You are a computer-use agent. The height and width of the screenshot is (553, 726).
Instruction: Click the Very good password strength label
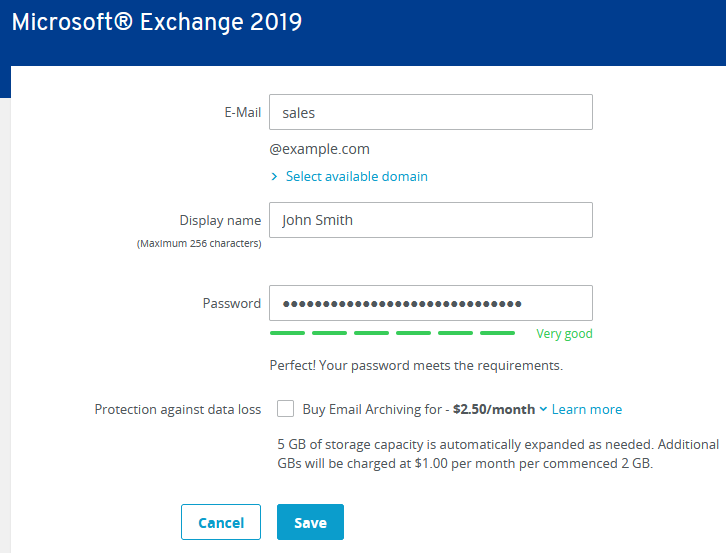[564, 334]
